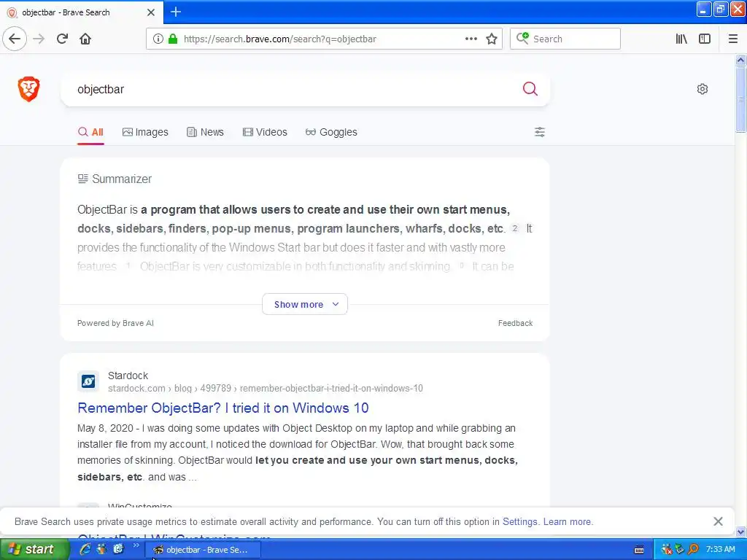
Task: Click the Brave lion logo
Action: point(28,88)
